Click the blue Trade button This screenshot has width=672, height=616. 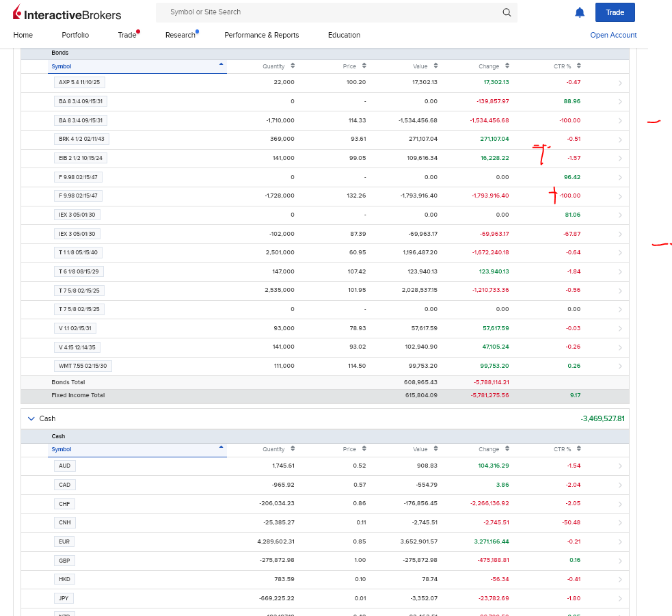pos(615,12)
